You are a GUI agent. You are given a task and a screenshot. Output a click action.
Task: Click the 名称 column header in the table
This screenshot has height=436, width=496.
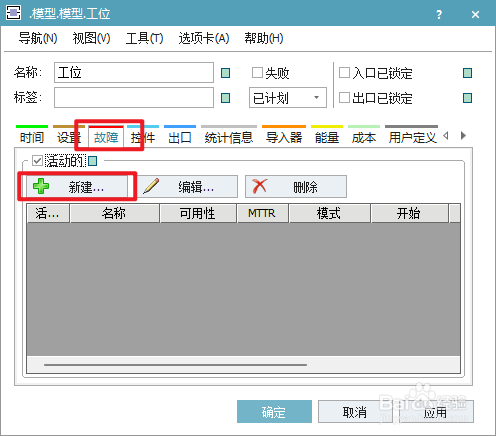(115, 213)
